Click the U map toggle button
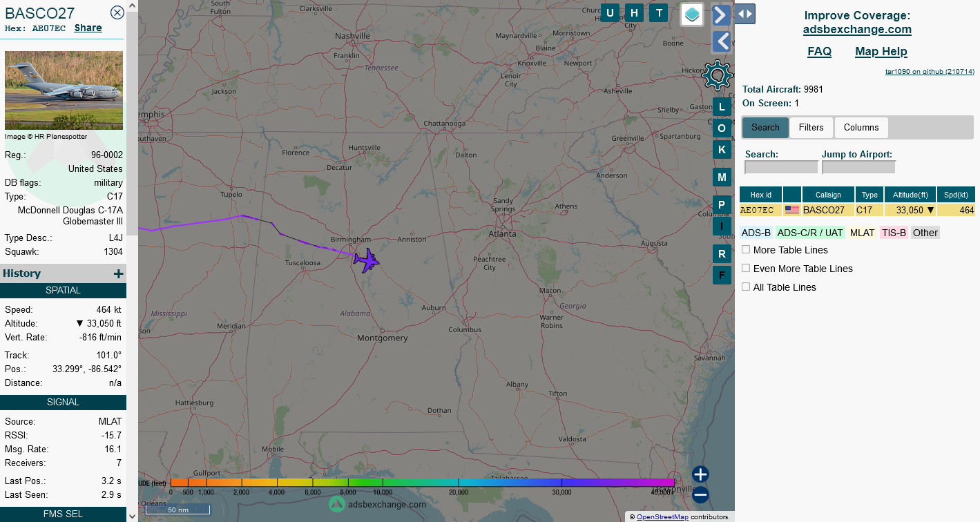 coord(610,12)
